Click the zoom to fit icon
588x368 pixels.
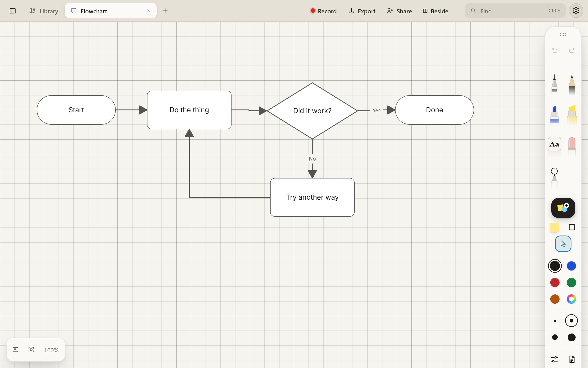31,350
